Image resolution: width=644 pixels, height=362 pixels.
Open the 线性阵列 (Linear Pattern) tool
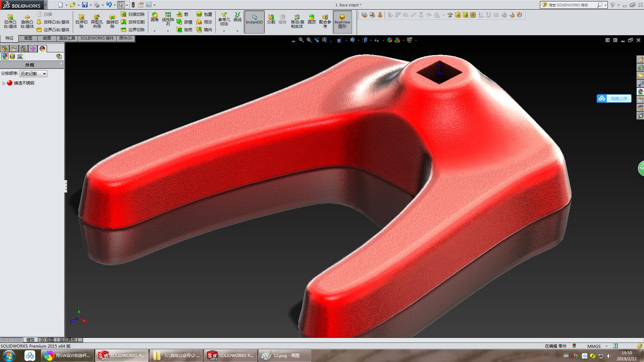pos(168,20)
